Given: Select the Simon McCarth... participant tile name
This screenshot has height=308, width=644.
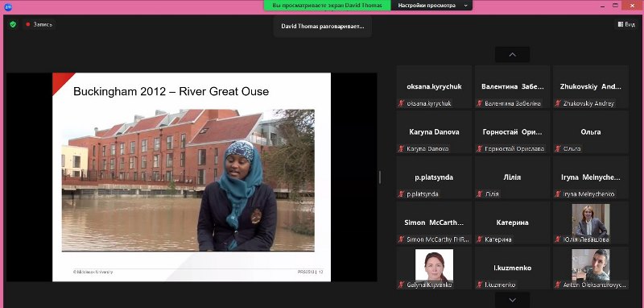Looking at the screenshot, I should point(434,223).
